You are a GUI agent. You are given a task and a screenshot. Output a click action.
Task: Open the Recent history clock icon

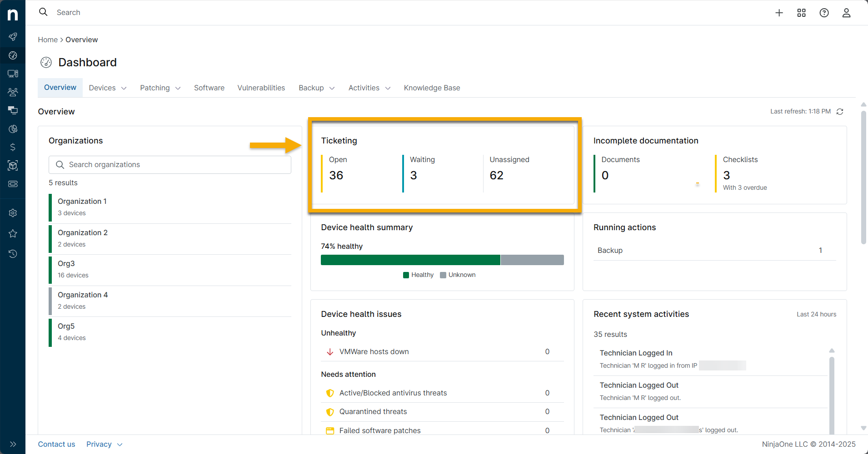[13, 254]
